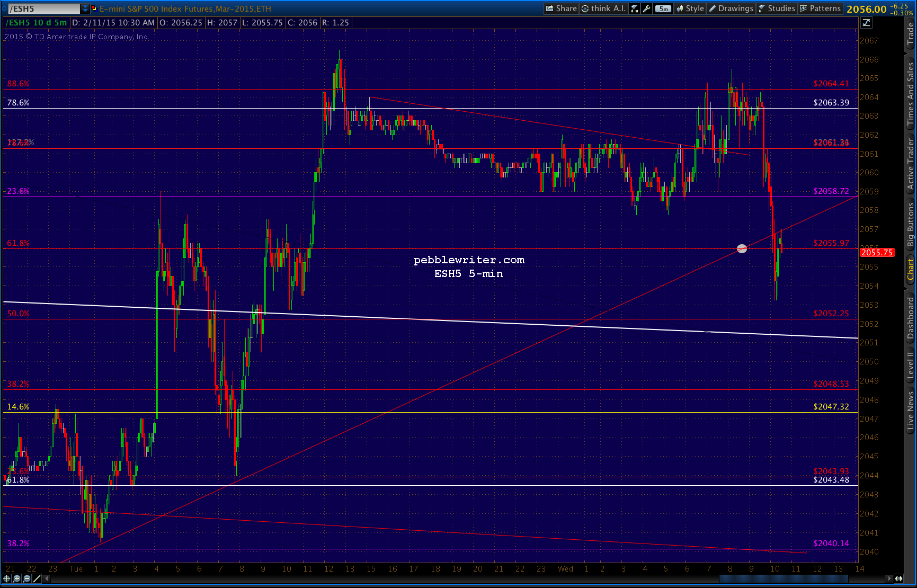The width and height of the screenshot is (917, 588).
Task: Click the O: 2056.25 open value
Action: pos(181,23)
